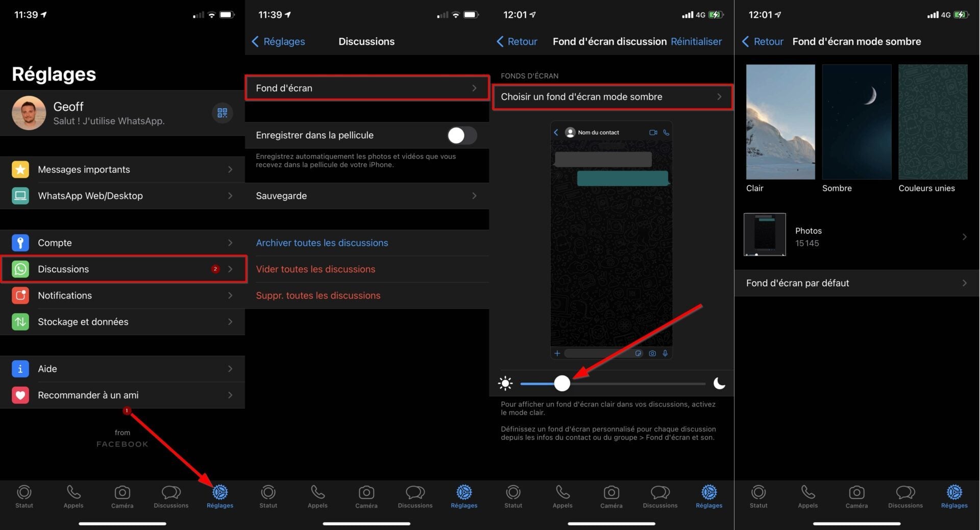
Task: Open Messages importants via the star icon
Action: pyautogui.click(x=20, y=169)
